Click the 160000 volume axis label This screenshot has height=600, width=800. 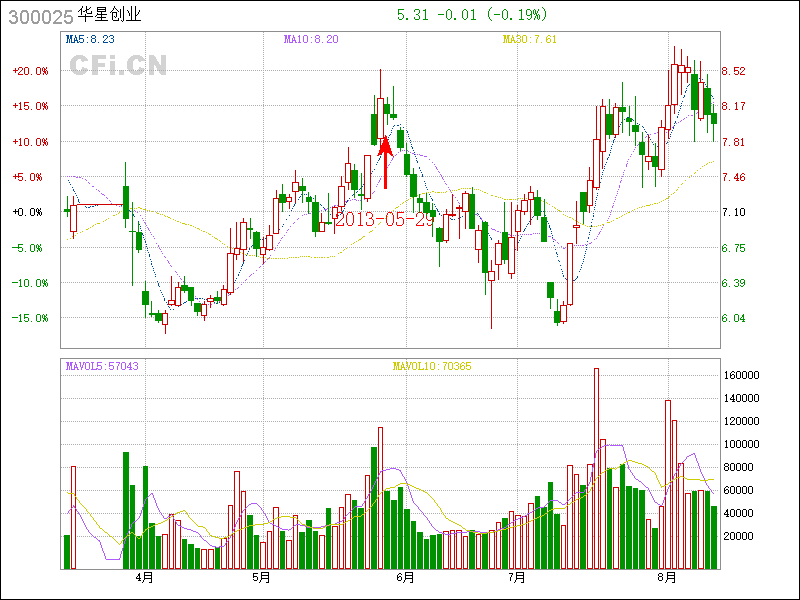click(x=743, y=375)
